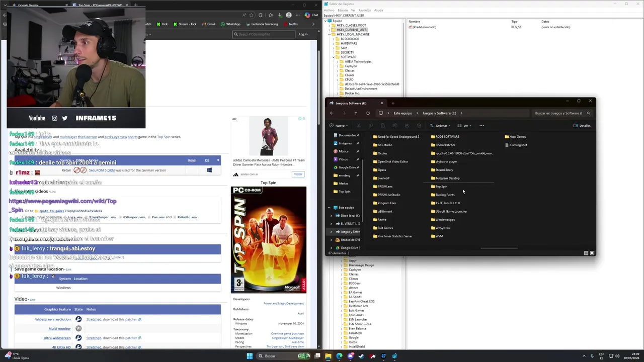Expand Unidad de DVD in Explorer sidebar
Screen dimensions: 644x362
pyautogui.click(x=332, y=240)
